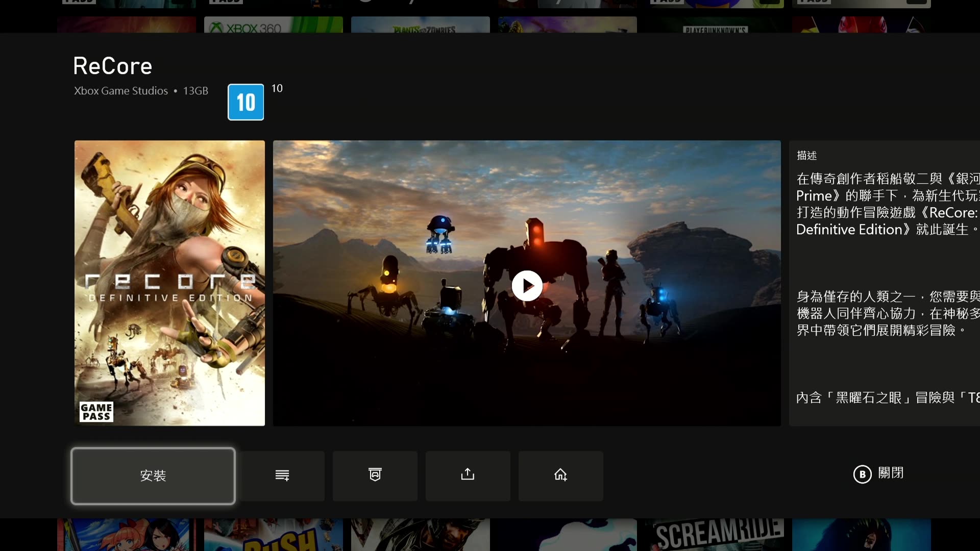Play the ReCore trailer video

(x=527, y=286)
